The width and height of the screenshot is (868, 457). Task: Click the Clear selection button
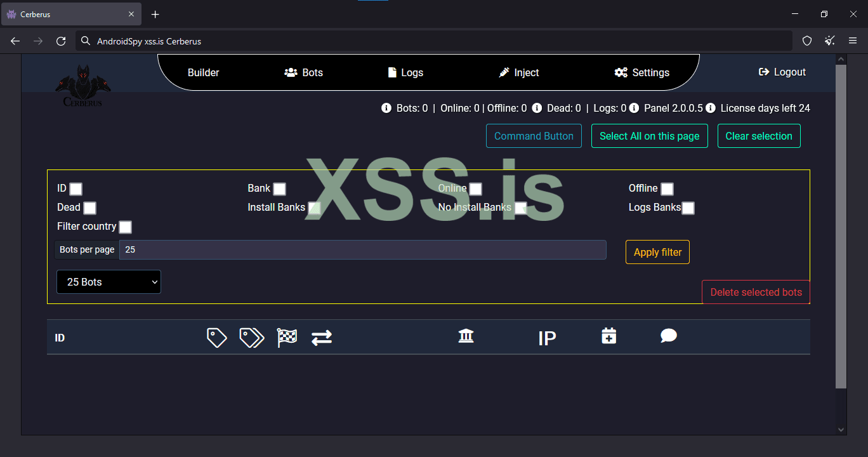pos(759,136)
